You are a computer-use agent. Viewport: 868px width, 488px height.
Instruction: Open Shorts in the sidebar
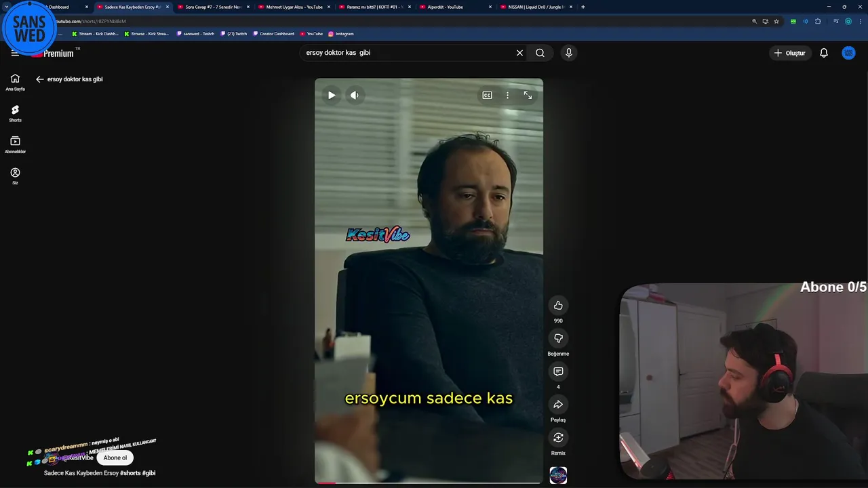pyautogui.click(x=15, y=113)
